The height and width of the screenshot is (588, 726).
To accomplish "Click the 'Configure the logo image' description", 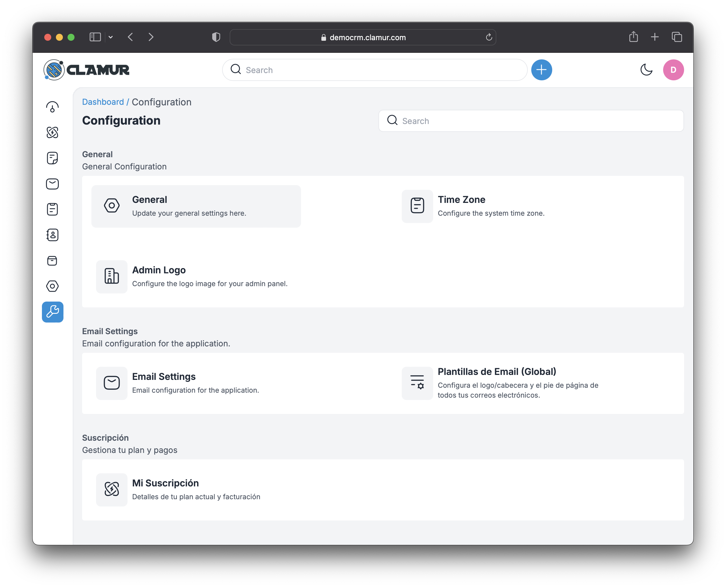I will (x=210, y=284).
